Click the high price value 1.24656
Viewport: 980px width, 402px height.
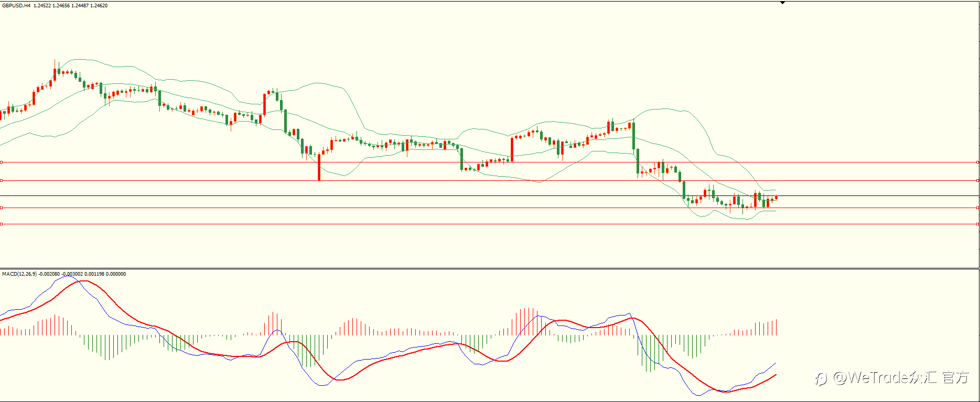[x=61, y=6]
